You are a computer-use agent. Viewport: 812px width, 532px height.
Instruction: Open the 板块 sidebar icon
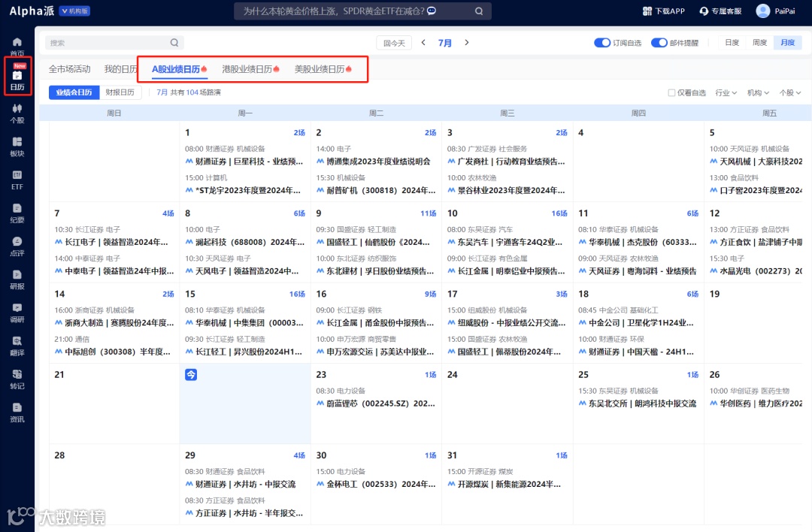(17, 141)
